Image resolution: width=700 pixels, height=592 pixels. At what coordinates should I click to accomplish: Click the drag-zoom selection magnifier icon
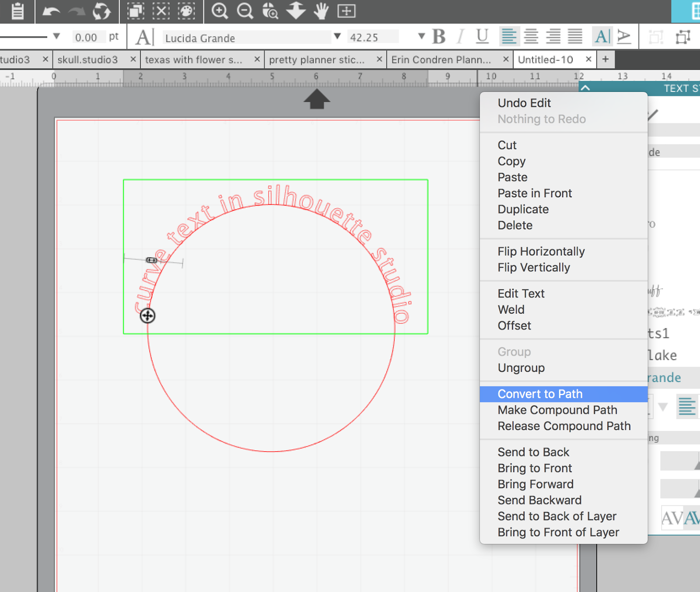pyautogui.click(x=270, y=11)
